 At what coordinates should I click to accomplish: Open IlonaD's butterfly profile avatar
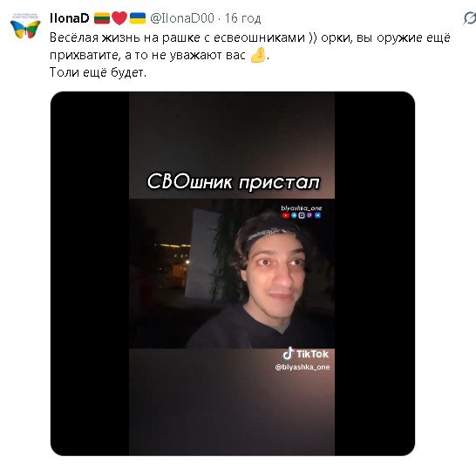coord(25,26)
